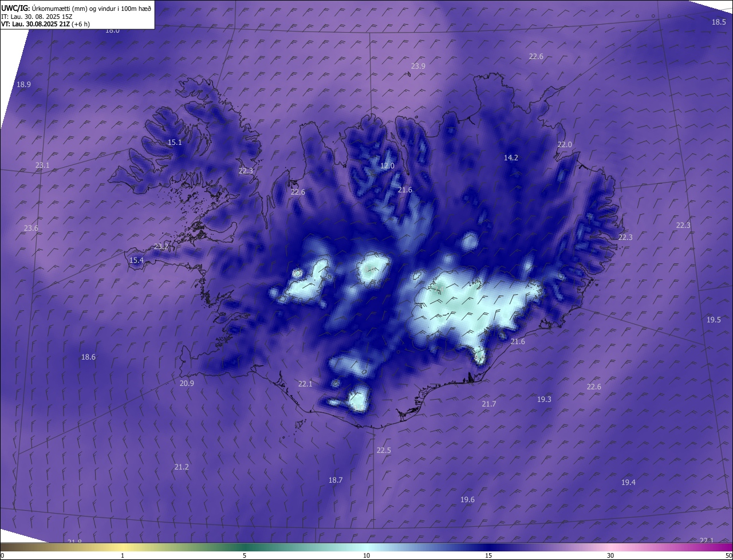Click the wind value 21.2
Image resolution: width=733 pixels, height=560 pixels.
click(x=182, y=467)
